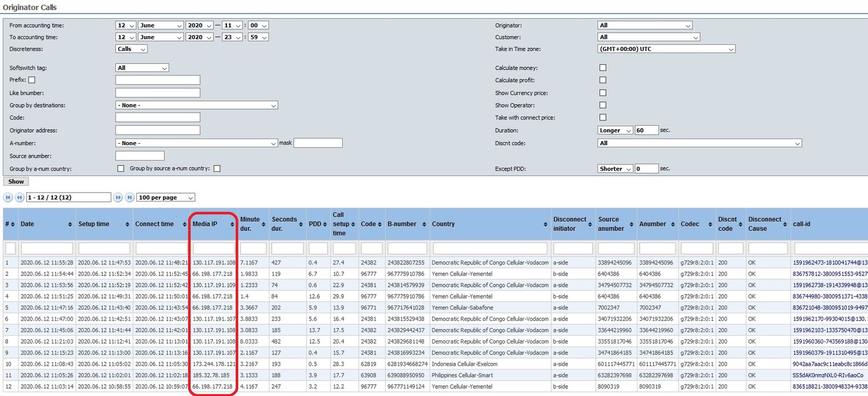Click the Originator address input field
This screenshot has width=868, height=396.
click(x=157, y=130)
